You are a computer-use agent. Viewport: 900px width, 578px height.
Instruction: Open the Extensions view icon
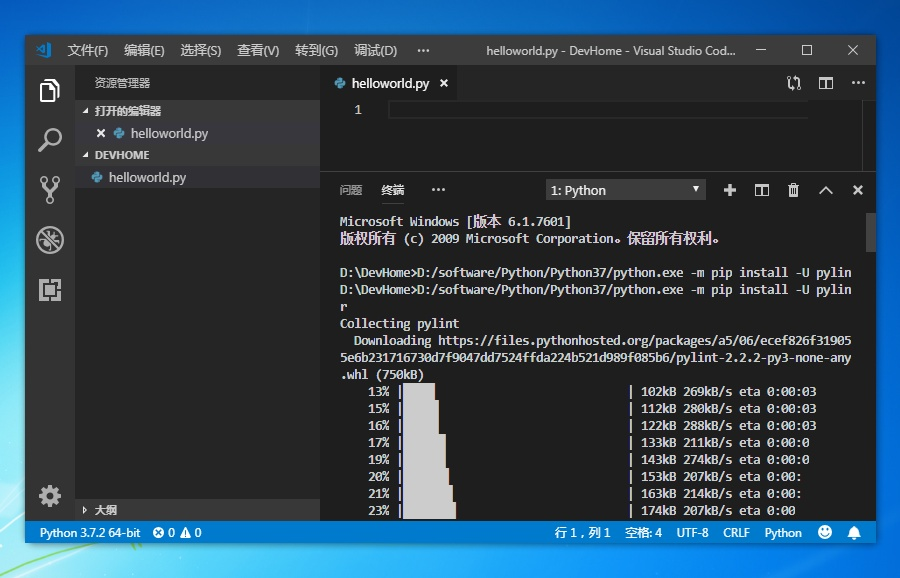tap(50, 290)
